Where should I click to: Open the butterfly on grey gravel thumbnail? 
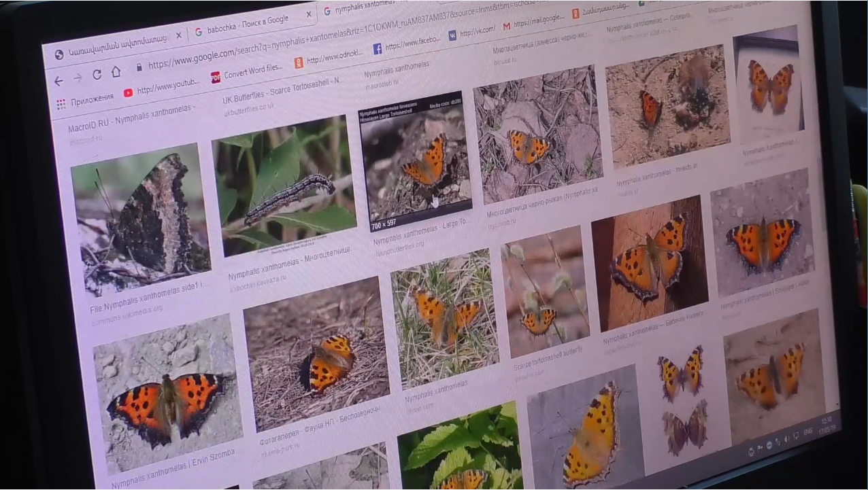click(763, 233)
